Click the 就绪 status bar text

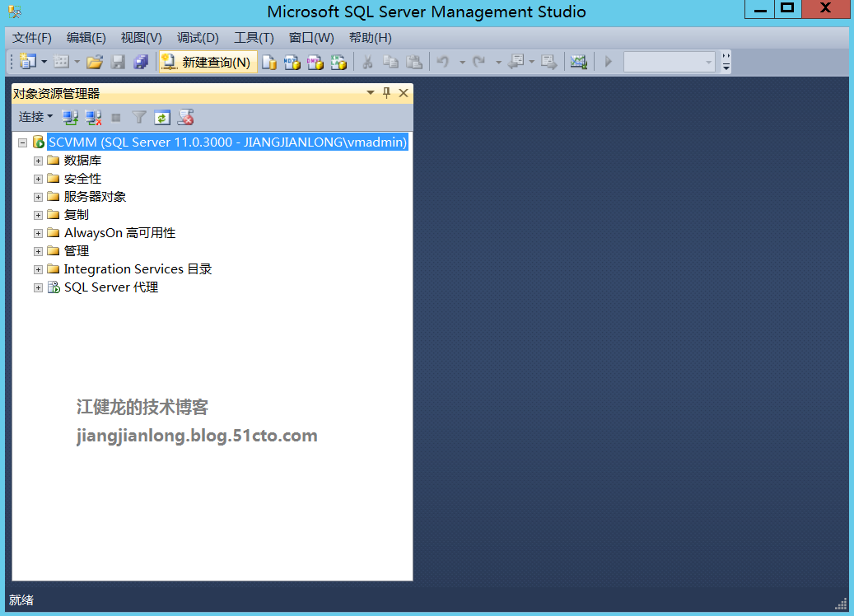pyautogui.click(x=21, y=600)
